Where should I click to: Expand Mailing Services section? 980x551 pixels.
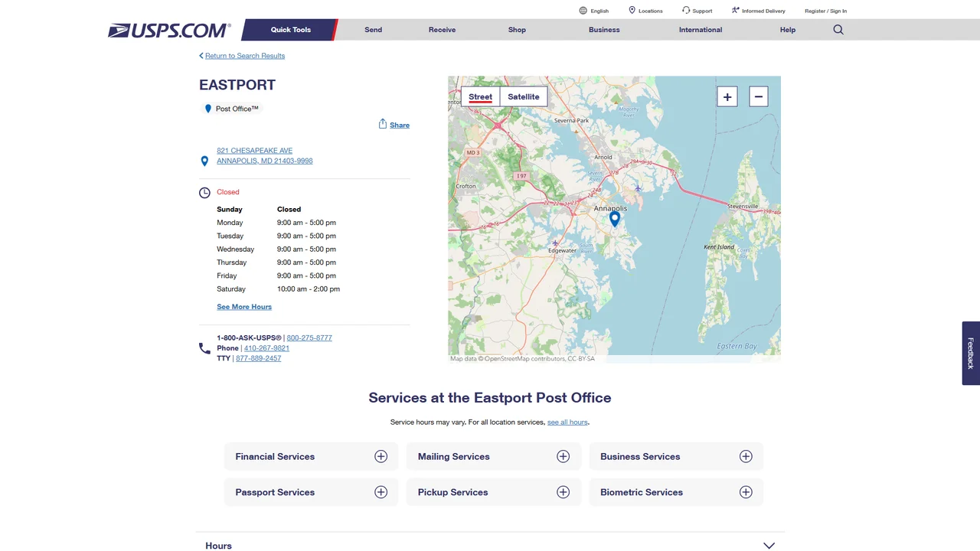coord(493,456)
